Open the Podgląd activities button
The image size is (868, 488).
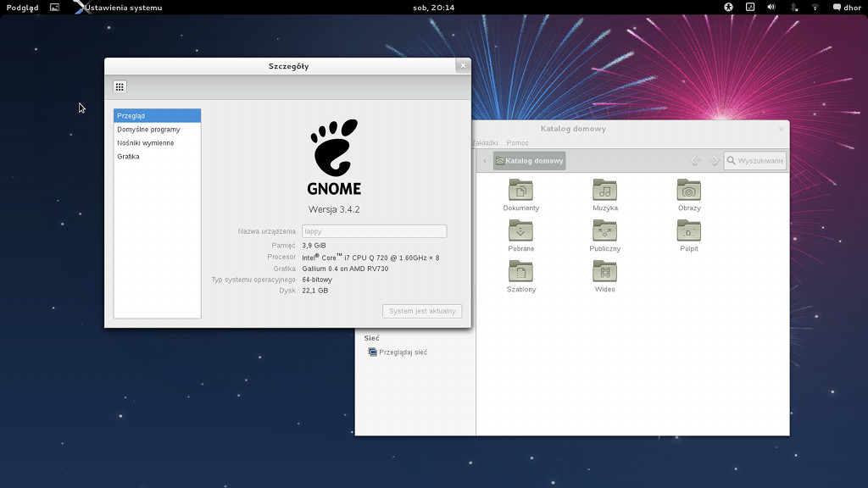tap(23, 7)
